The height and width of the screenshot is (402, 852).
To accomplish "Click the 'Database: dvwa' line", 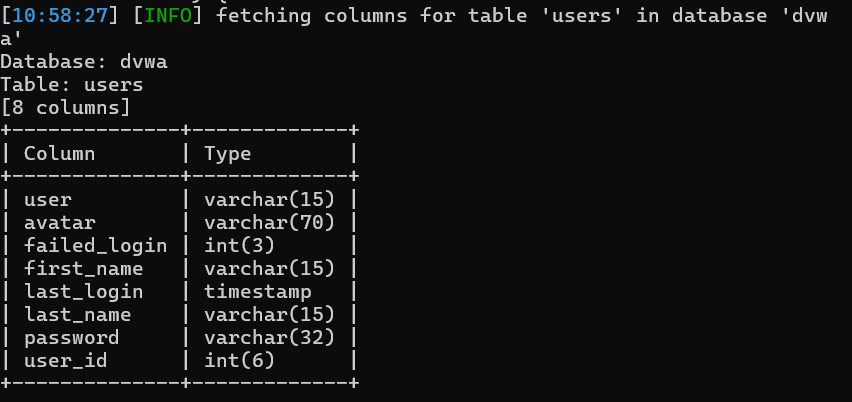I will click(x=84, y=62).
